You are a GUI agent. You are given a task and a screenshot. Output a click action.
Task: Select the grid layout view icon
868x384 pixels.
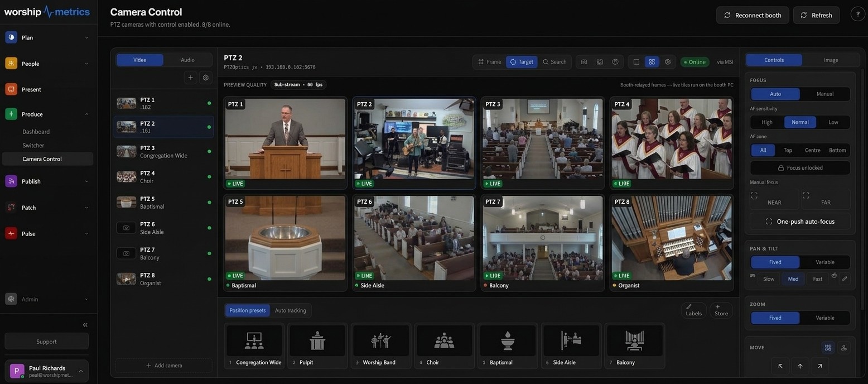652,62
